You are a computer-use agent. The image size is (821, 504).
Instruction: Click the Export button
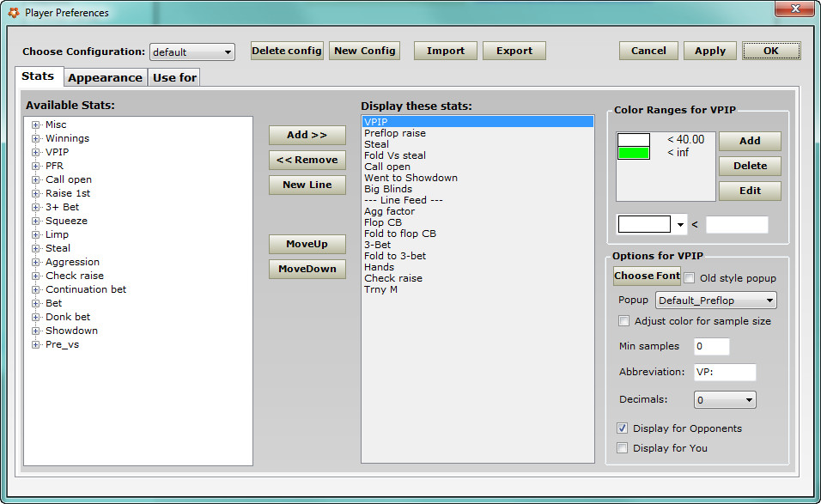tap(514, 51)
